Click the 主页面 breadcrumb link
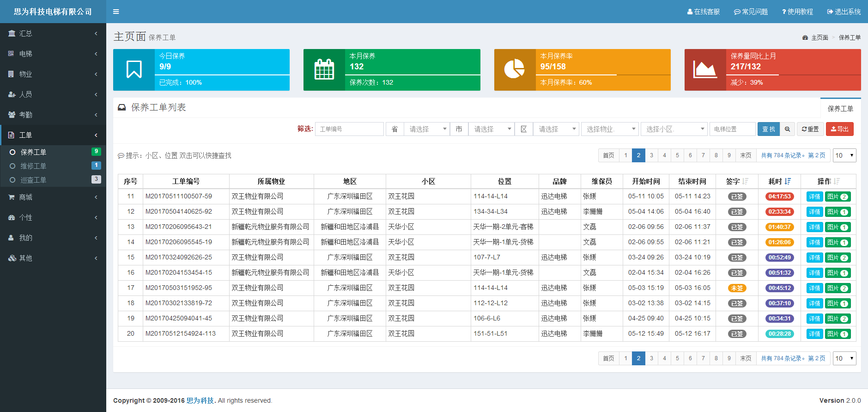This screenshot has width=868, height=412. pyautogui.click(x=820, y=37)
